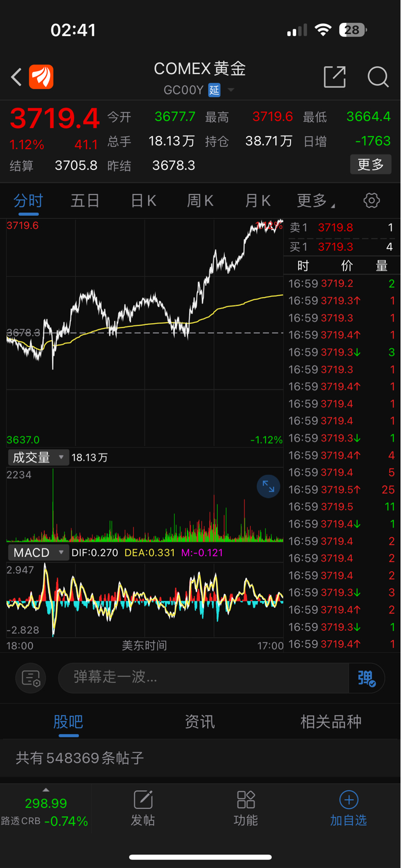The image size is (401, 868).
Task: Open the orange Eastmoney app logo
Action: click(41, 77)
